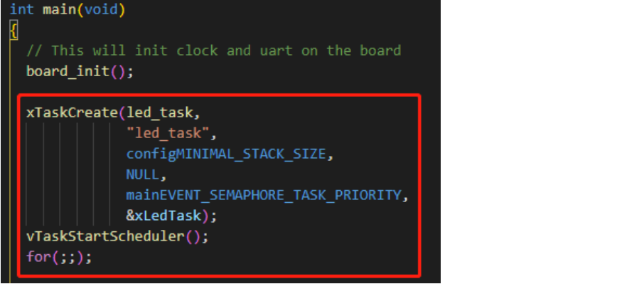Click the opening curly brace of main
The width and height of the screenshot is (644, 284).
14,31
